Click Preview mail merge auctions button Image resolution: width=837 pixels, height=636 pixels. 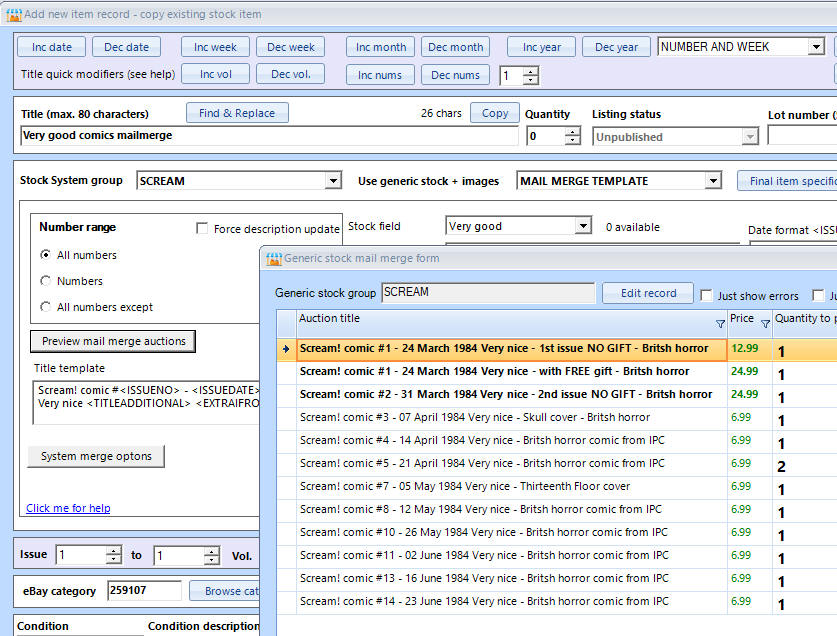pyautogui.click(x=113, y=341)
